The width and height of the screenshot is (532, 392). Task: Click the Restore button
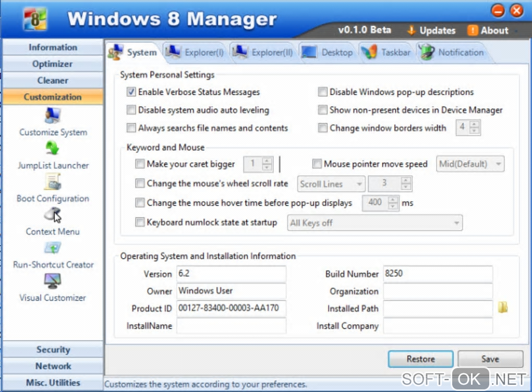(421, 359)
